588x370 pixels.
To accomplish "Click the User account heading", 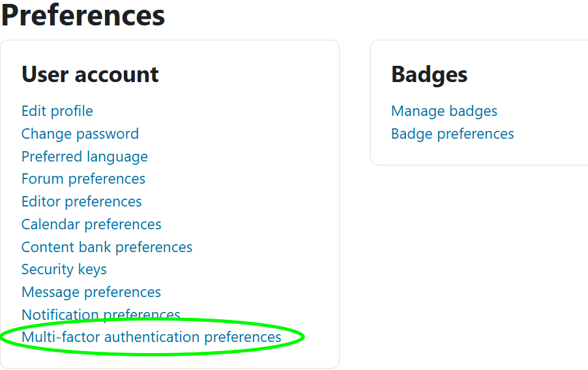I will click(x=90, y=74).
